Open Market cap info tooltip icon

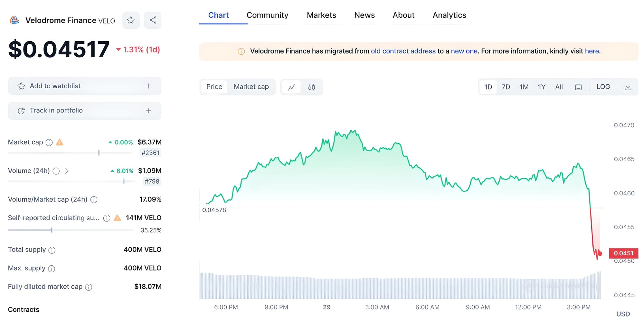tap(49, 142)
